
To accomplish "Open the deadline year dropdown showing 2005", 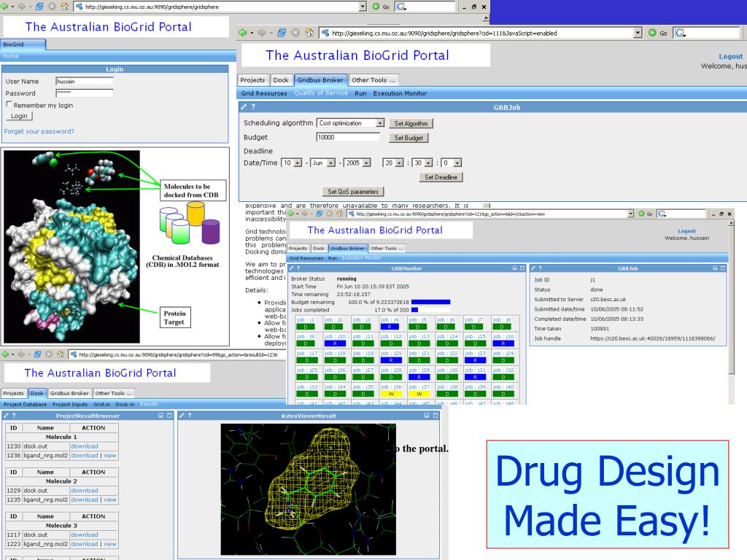I will [366, 163].
